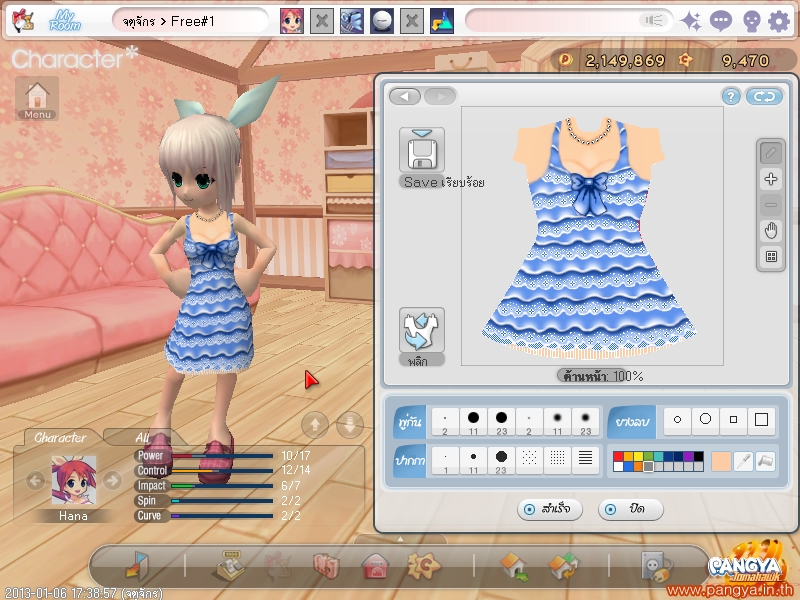Zoom in with the plus tool
This screenshot has height=600, width=800.
[x=770, y=179]
